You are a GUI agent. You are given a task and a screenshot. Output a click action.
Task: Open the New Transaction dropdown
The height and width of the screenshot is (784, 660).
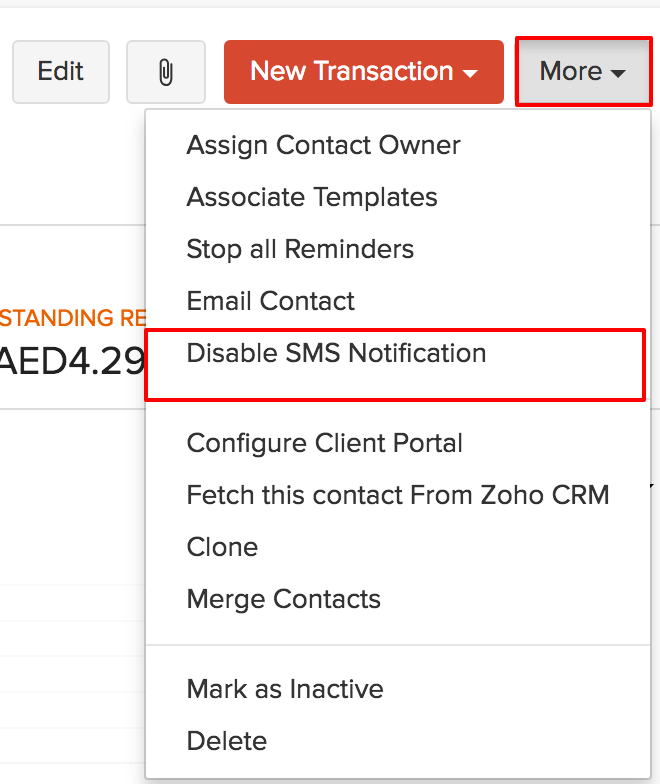tap(363, 72)
